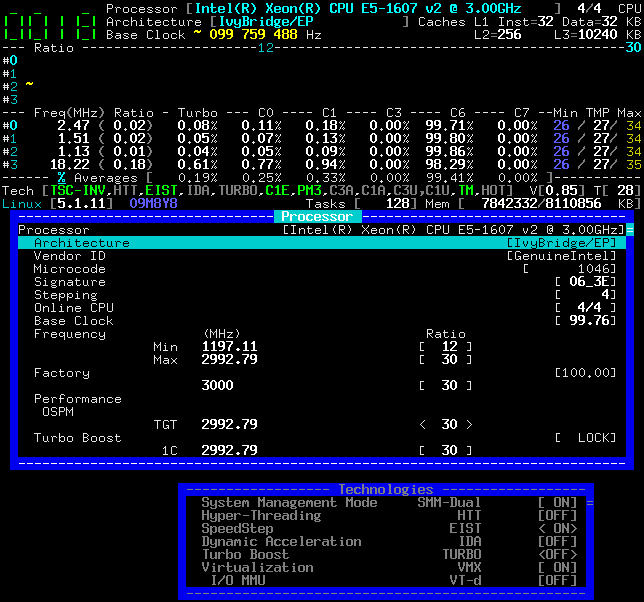Click the core #2 row tilde marker

pyautogui.click(x=30, y=85)
